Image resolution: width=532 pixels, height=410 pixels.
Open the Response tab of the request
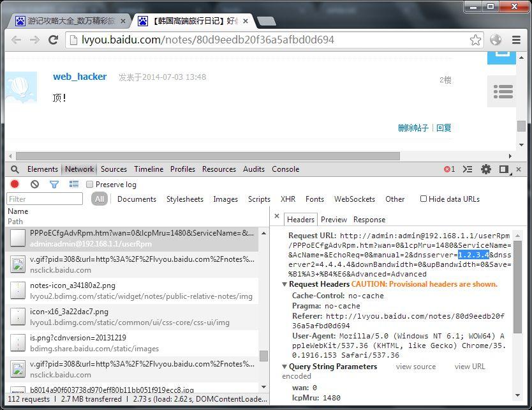tap(369, 220)
